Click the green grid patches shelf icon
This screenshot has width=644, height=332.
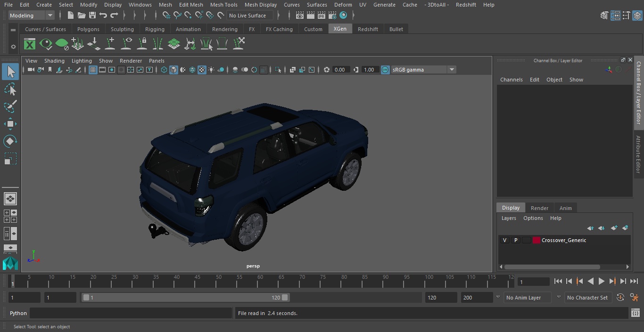[174, 44]
